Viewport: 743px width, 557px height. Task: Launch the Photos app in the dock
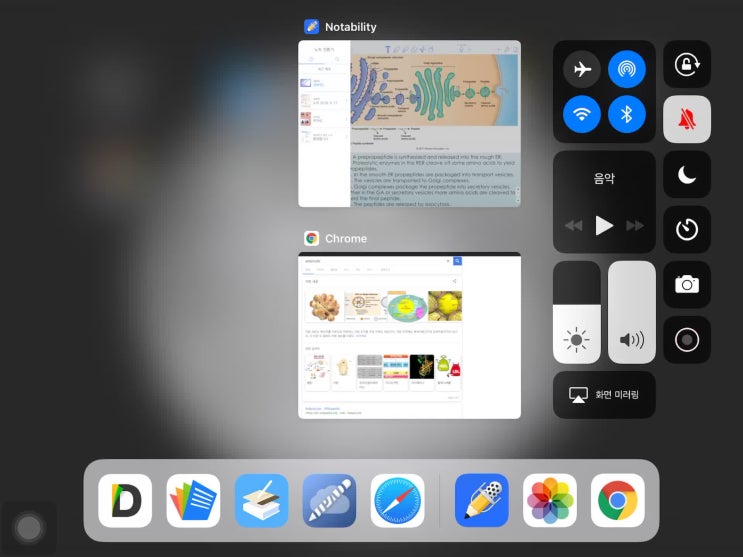[549, 500]
